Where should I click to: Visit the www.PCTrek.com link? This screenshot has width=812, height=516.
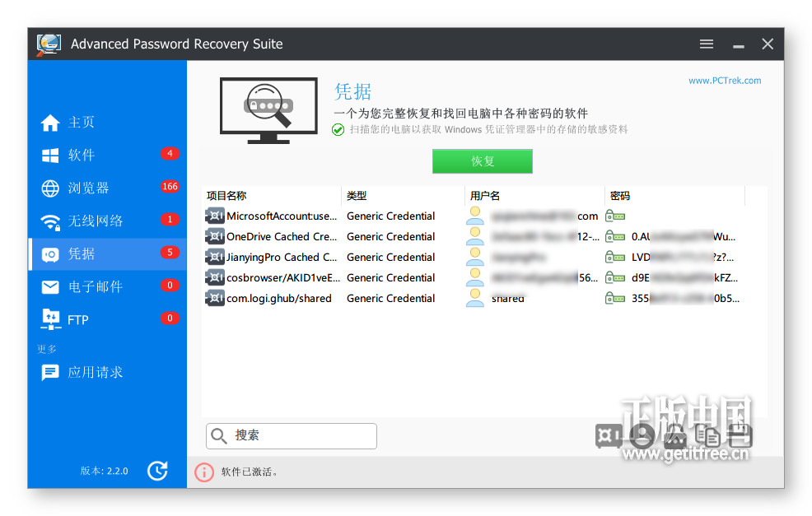(x=725, y=81)
